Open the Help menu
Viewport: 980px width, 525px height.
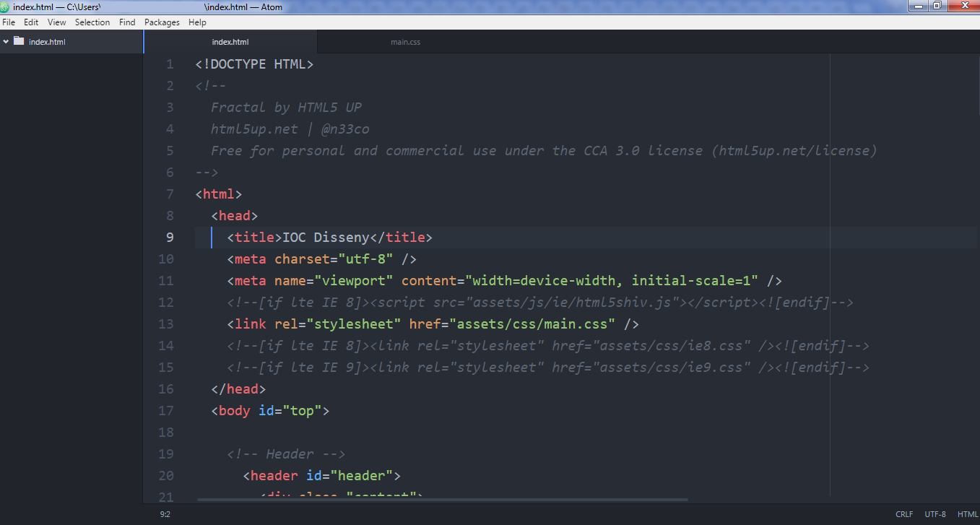click(197, 22)
